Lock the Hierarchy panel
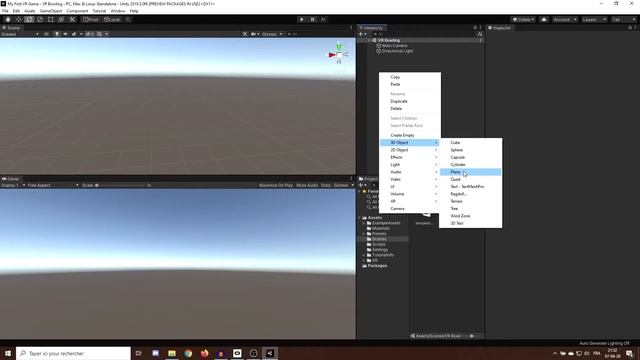This screenshot has width=640, height=360. pyautogui.click(x=475, y=28)
